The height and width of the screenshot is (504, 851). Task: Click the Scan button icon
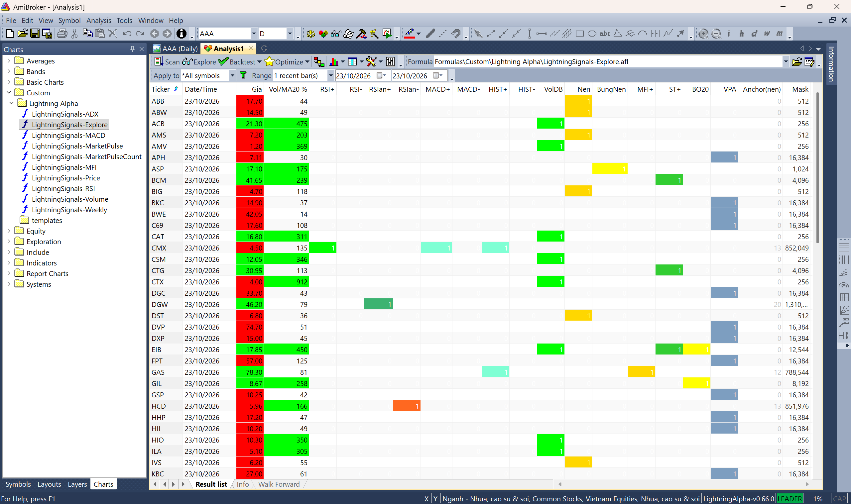click(158, 61)
